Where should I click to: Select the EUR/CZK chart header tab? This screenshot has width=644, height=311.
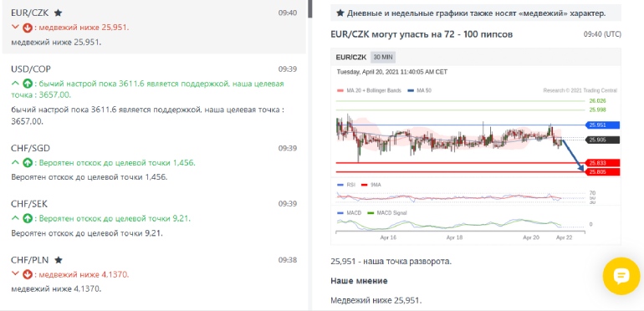(350, 58)
